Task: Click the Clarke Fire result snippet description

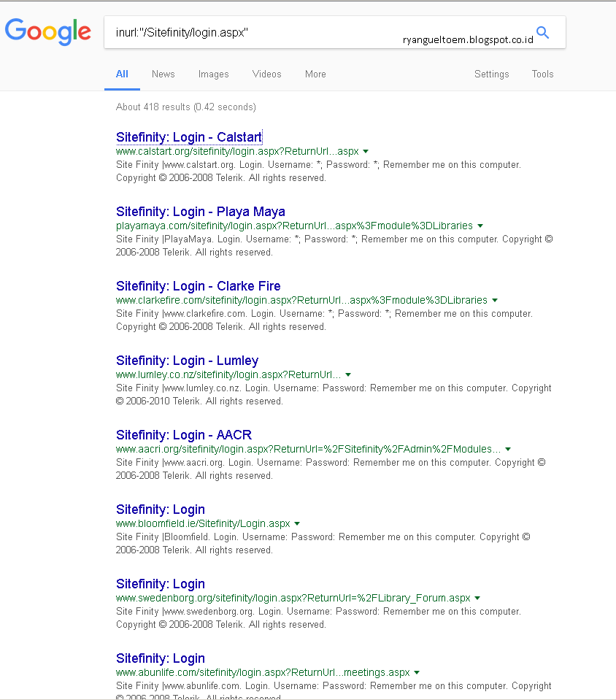Action: click(x=324, y=320)
